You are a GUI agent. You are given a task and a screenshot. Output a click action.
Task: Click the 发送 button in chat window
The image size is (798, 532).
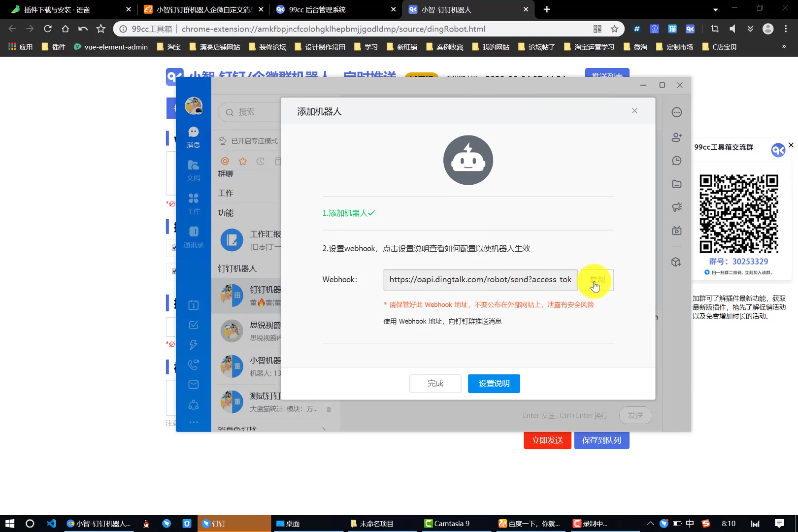tap(635, 415)
